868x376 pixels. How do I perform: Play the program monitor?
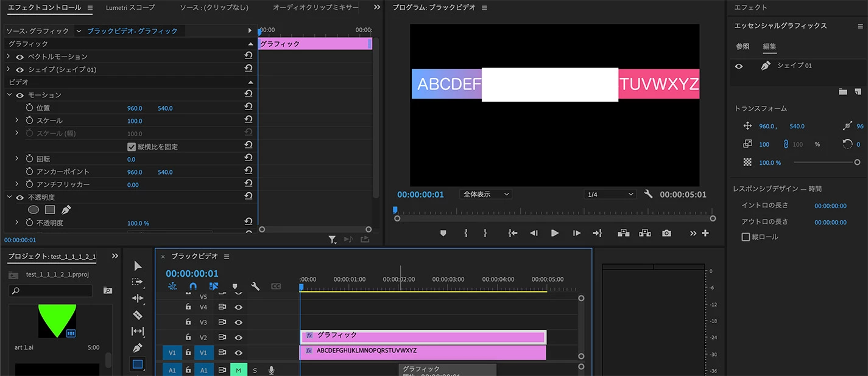[555, 233]
